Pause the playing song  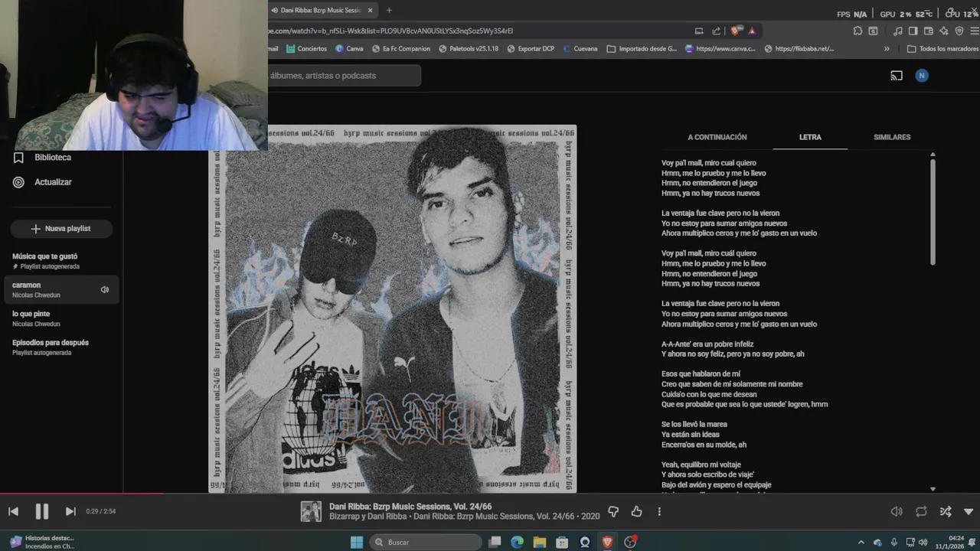42,511
